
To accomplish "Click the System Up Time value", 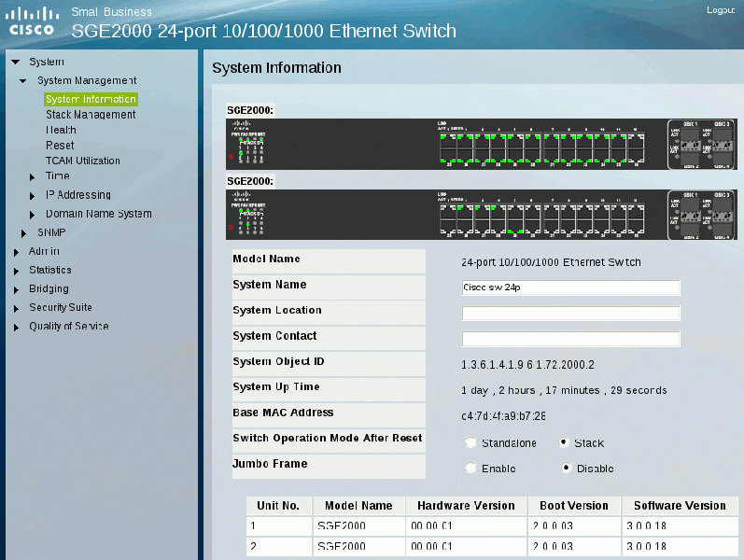I will point(564,390).
